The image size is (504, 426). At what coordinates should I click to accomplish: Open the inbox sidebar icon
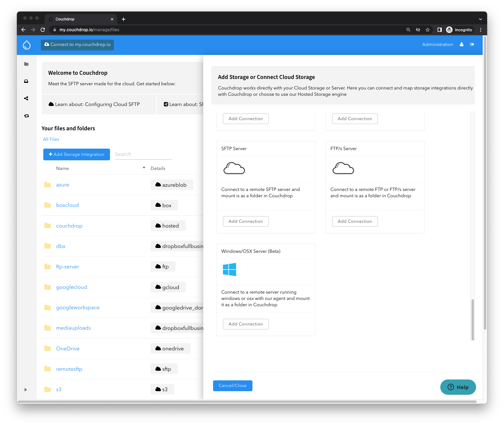coord(26,81)
